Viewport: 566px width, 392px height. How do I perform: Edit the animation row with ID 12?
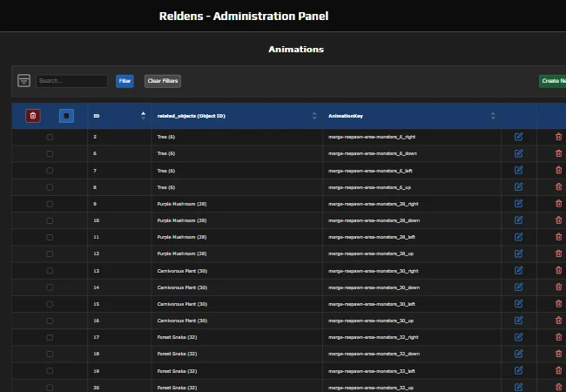[518, 253]
